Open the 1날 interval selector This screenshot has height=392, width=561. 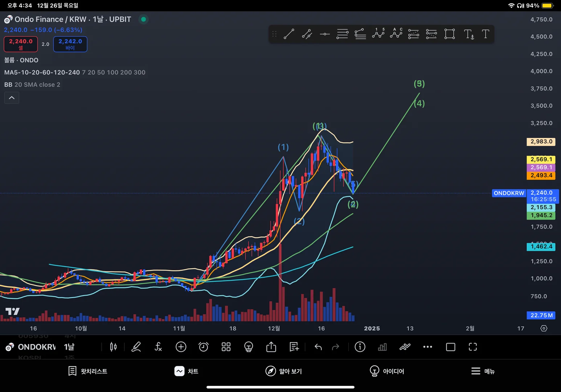tap(69, 347)
